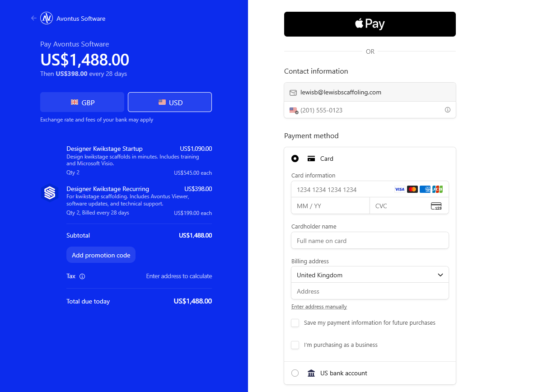Click the Visa card logo
The image size is (543, 392).
click(x=400, y=189)
